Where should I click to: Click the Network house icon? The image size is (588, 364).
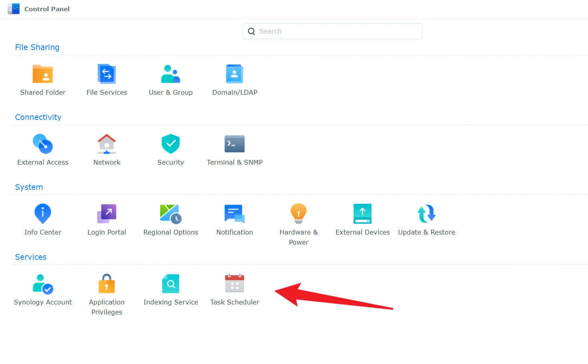(x=107, y=144)
